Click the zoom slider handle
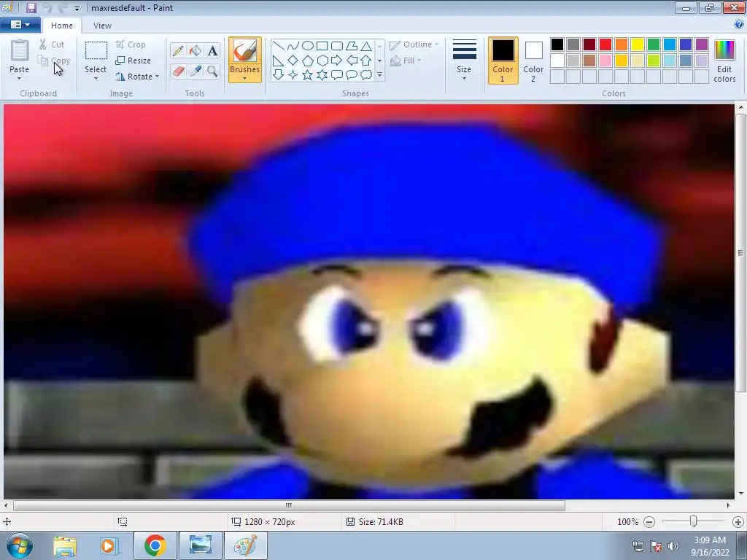The width and height of the screenshot is (747, 560). (694, 521)
